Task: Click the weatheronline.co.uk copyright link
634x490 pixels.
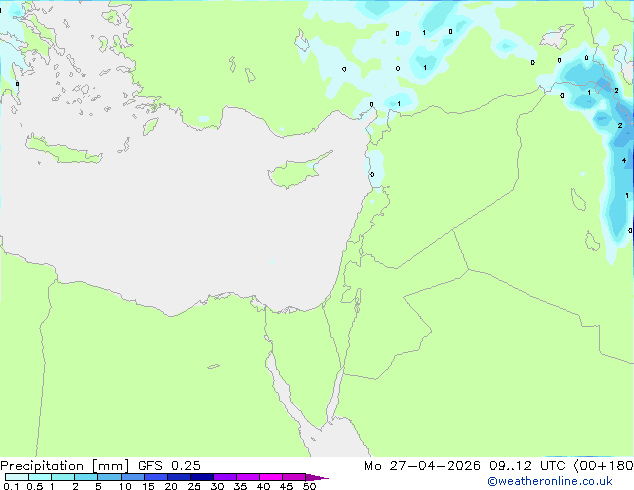Action: 550,481
